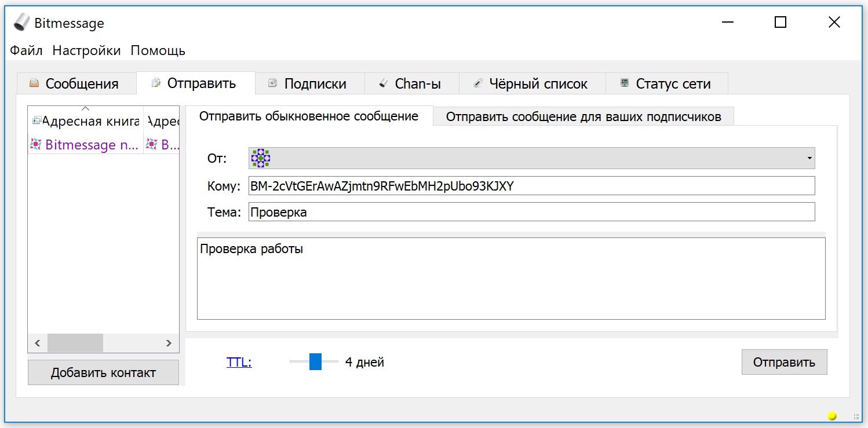The height and width of the screenshot is (428, 868).
Task: Open the Chan-ы tab
Action: (x=411, y=84)
